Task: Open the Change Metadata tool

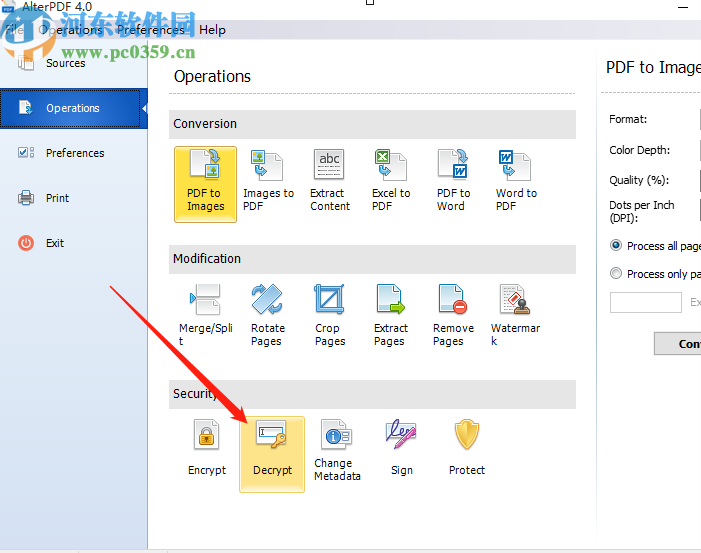Action: pyautogui.click(x=337, y=450)
